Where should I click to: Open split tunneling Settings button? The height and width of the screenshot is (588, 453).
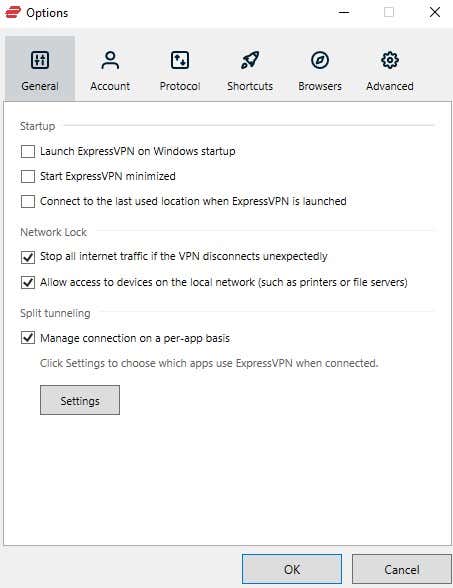[80, 400]
